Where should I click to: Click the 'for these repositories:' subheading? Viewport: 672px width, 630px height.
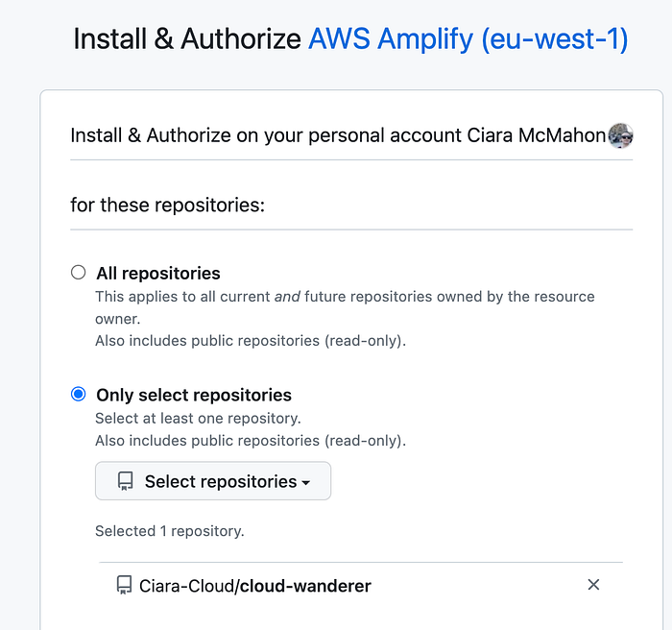click(167, 205)
